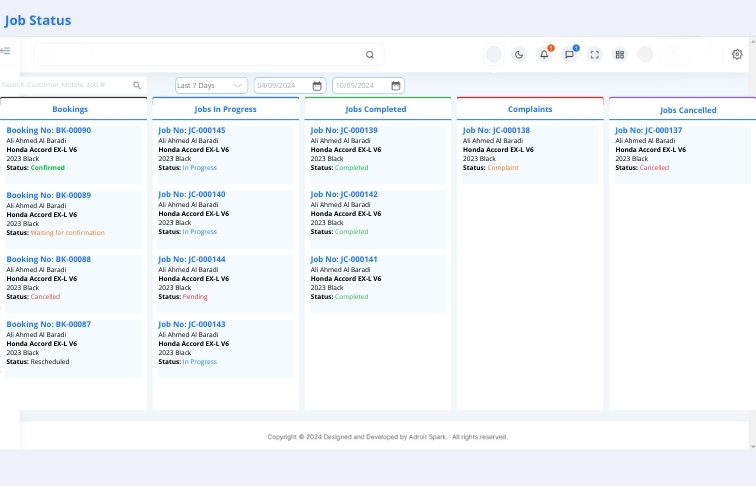Open cancelled Job No: JC-000137

tap(648, 130)
